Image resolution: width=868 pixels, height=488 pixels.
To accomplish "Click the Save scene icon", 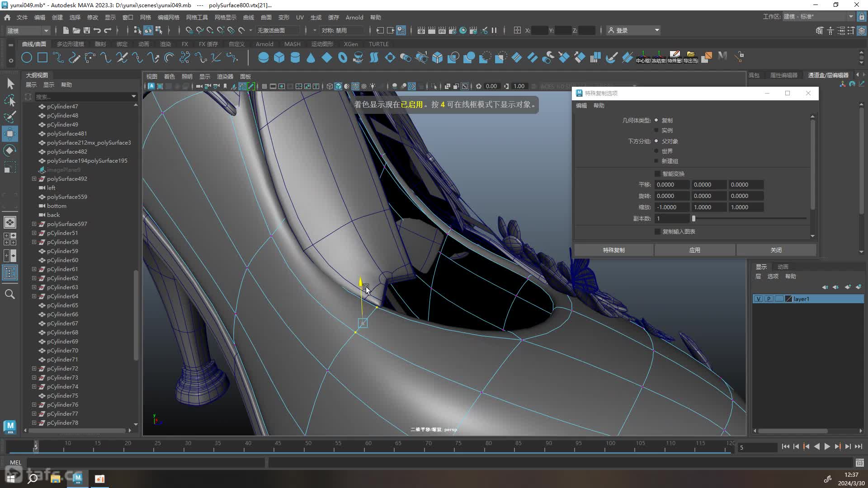I will (86, 30).
